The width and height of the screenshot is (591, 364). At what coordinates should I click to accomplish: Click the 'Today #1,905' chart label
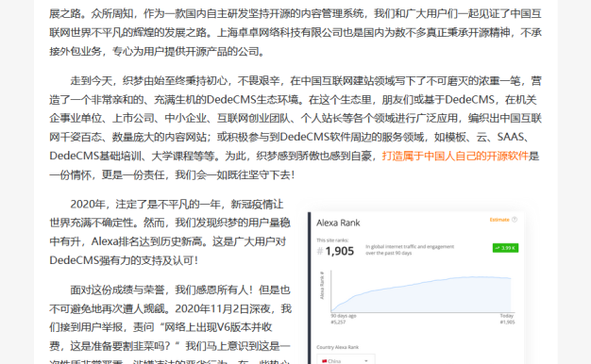pos(507,319)
